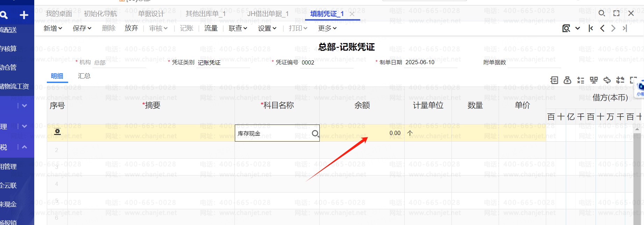Click the row settings gear in row one
Screen dimensions: 644x225
58,132
